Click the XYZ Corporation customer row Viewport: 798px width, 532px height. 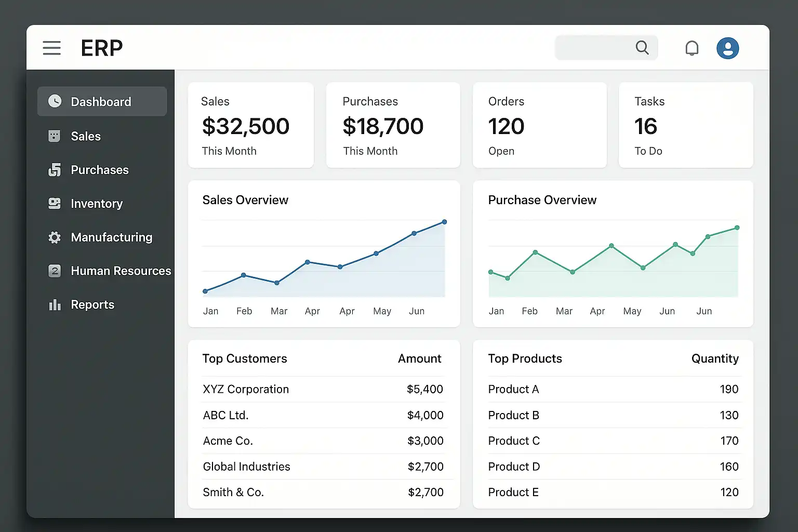(323, 389)
